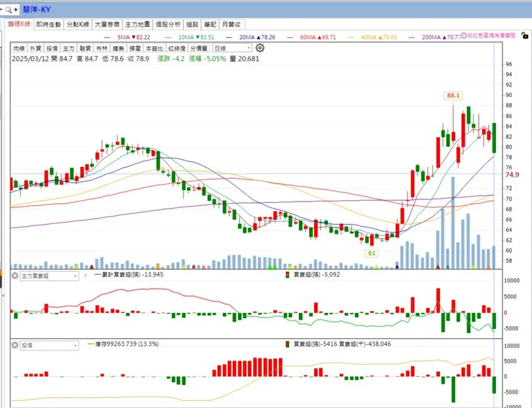Image resolution: width=532 pixels, height=408 pixels.
Task: Open the 個股分析 tab
Action: [x=168, y=24]
